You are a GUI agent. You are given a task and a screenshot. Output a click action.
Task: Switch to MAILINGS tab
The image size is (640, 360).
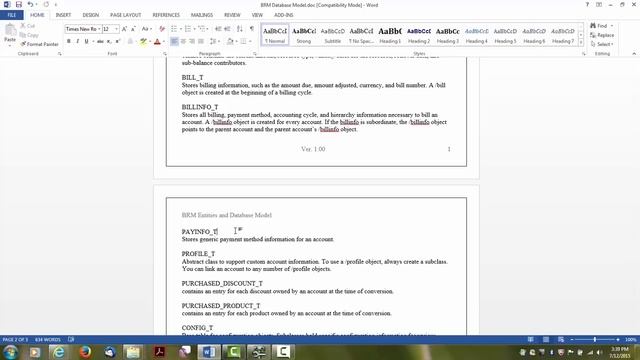202,15
